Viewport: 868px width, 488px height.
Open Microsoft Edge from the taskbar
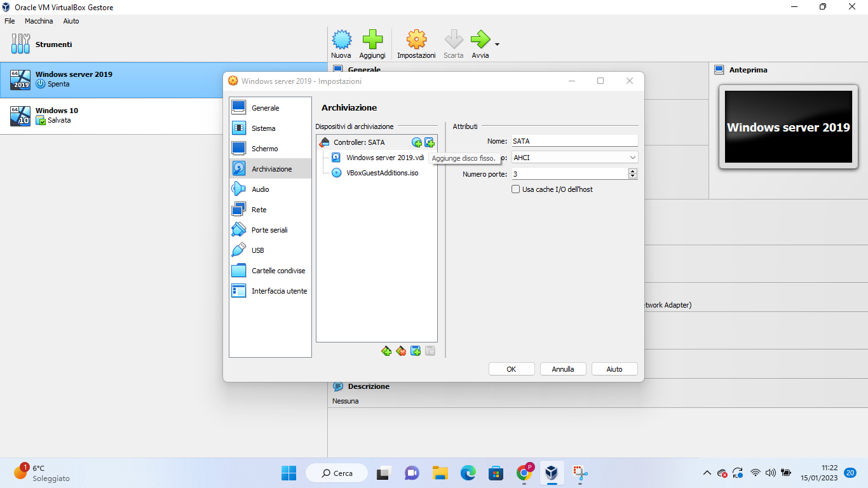click(x=468, y=473)
